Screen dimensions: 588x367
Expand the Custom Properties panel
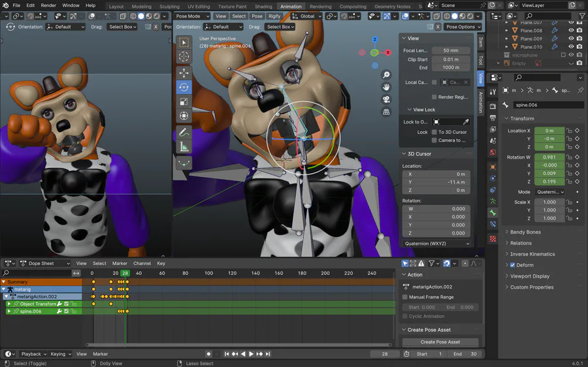click(531, 287)
